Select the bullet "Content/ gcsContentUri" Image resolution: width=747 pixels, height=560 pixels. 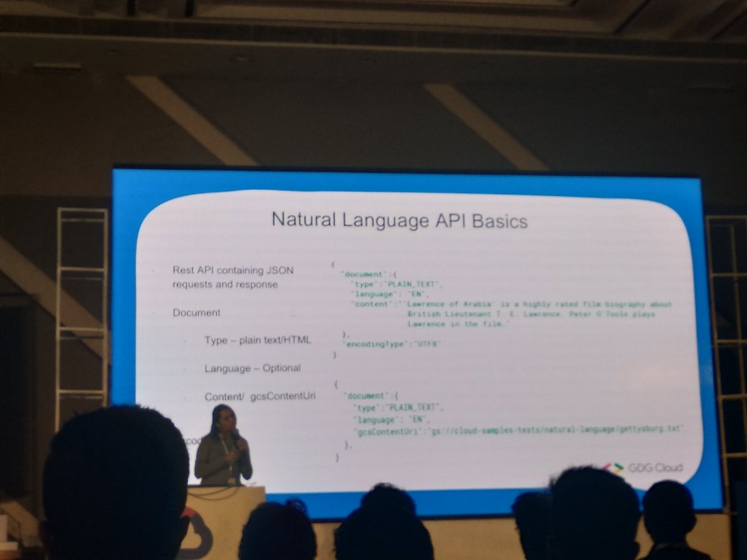click(260, 397)
